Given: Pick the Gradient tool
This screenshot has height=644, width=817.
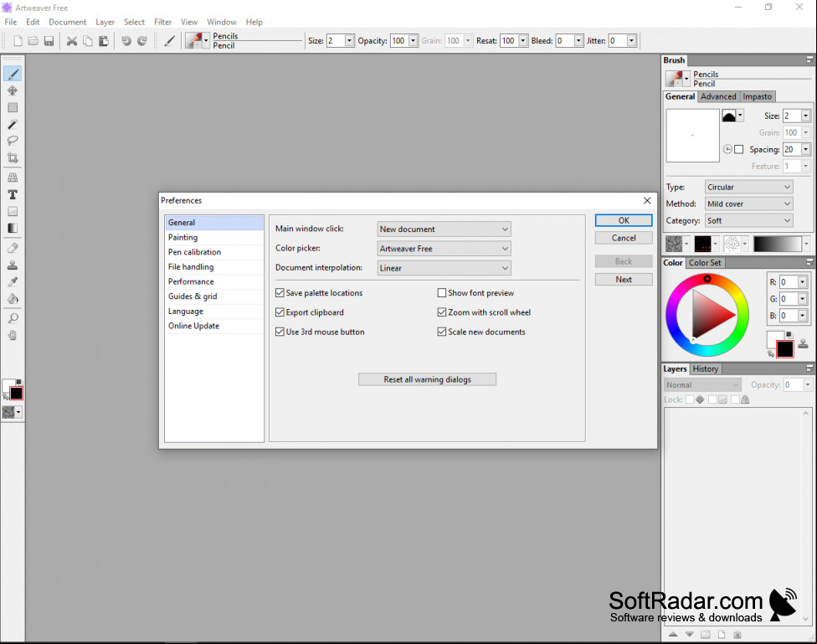Looking at the screenshot, I should point(13,228).
